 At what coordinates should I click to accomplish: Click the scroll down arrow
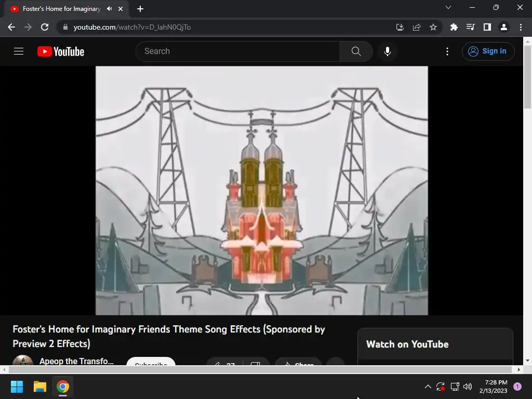[x=527, y=361]
